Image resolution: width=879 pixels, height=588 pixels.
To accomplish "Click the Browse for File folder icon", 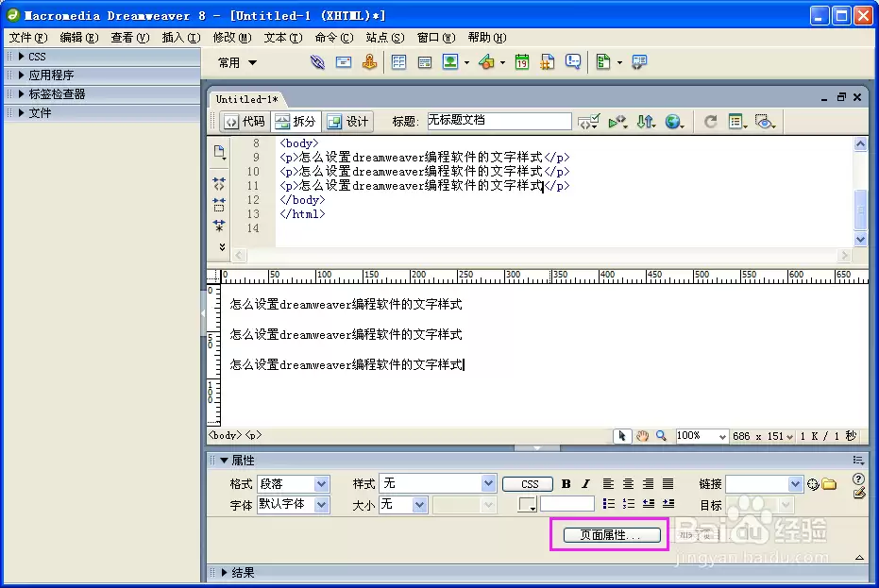I will pos(829,484).
